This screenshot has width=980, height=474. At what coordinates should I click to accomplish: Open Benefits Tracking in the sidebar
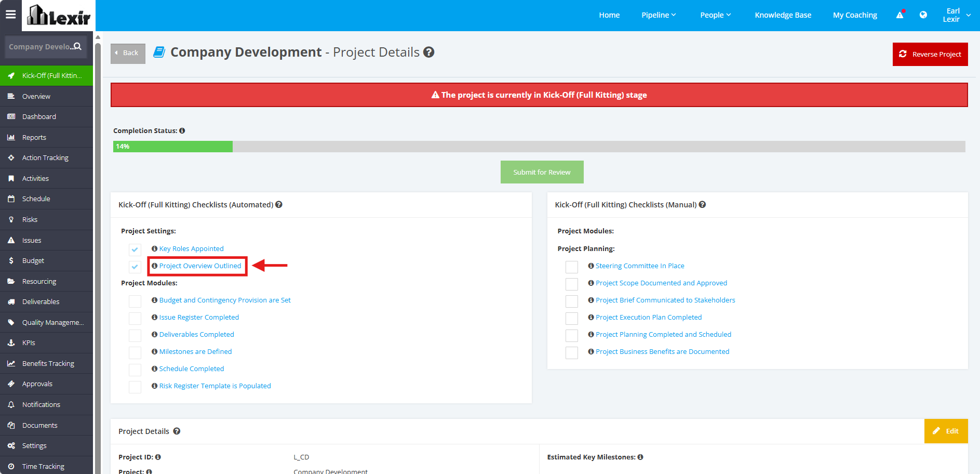(x=47, y=363)
